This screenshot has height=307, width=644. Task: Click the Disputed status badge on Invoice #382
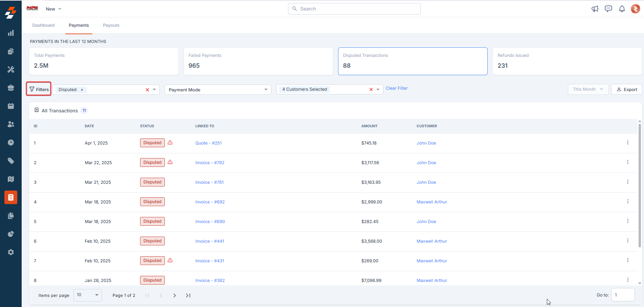(x=152, y=280)
